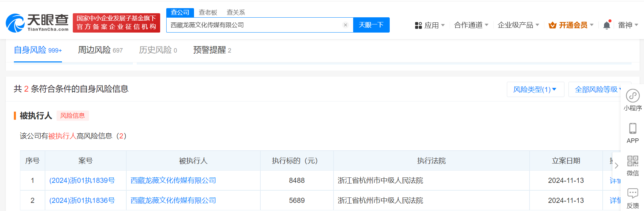Click the 执行法院 column header
644x211 pixels.
pos(431,161)
